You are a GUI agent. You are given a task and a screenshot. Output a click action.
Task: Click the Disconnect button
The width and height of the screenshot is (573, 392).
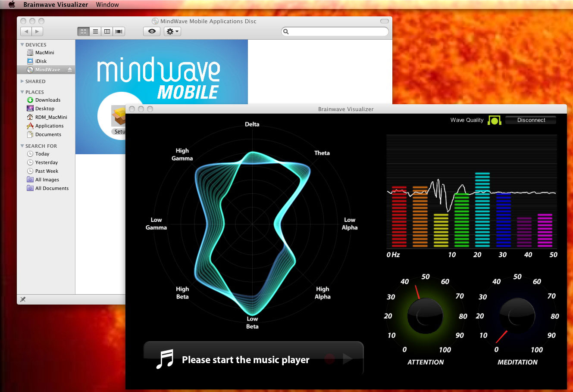coord(531,120)
